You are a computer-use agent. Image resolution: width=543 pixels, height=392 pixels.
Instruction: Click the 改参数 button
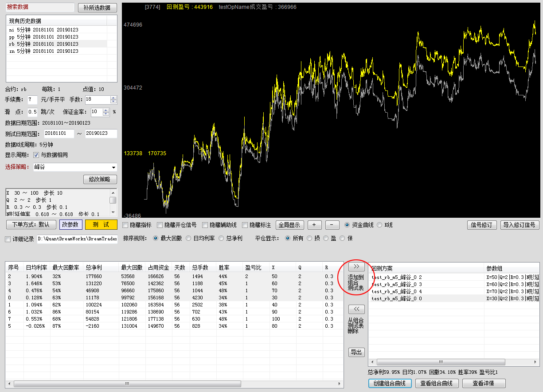pos(70,224)
